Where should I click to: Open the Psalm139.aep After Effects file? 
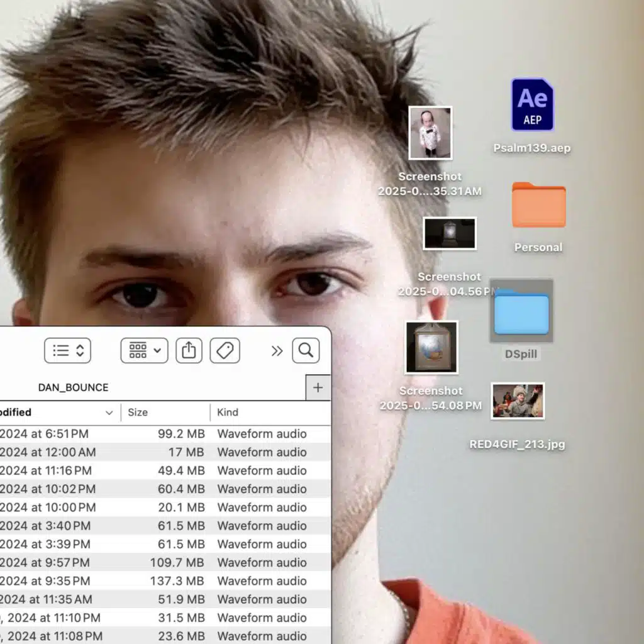pyautogui.click(x=532, y=105)
